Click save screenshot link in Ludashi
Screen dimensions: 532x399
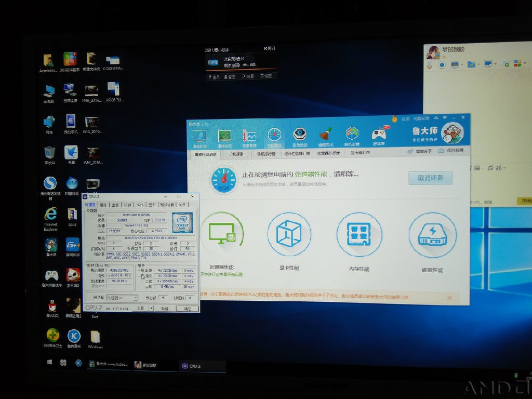(451, 150)
